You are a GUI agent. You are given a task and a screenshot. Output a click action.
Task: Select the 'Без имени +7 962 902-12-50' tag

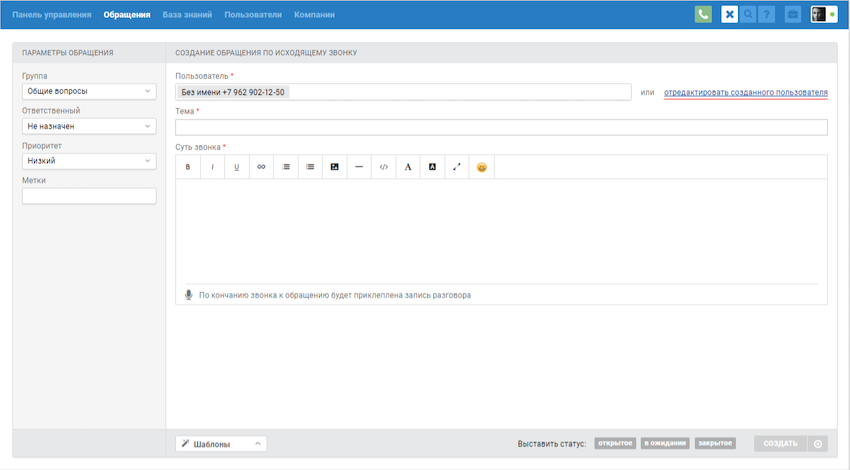pos(233,92)
